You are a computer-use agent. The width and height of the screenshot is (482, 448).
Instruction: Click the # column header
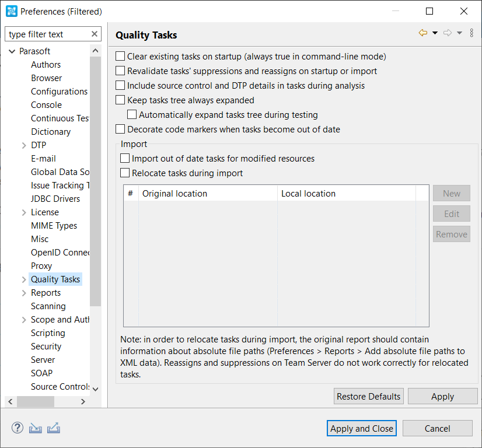point(131,194)
